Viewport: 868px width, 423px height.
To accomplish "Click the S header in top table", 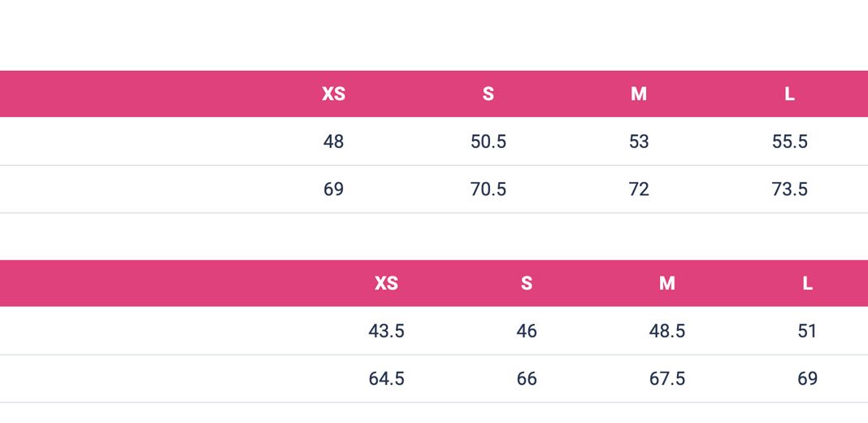I will (488, 94).
